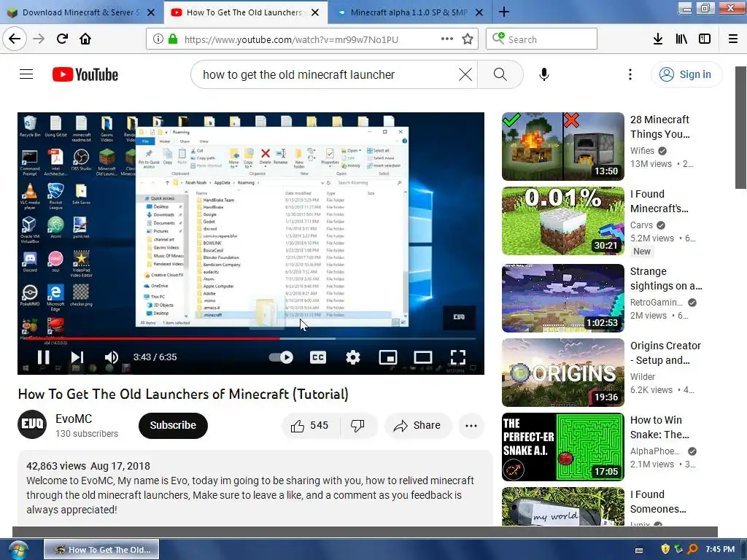Open the security shield tray icon

coord(665,549)
